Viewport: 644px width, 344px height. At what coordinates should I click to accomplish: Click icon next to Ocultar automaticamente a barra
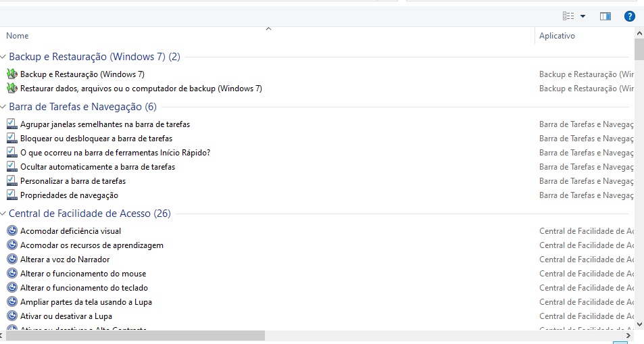pos(12,167)
